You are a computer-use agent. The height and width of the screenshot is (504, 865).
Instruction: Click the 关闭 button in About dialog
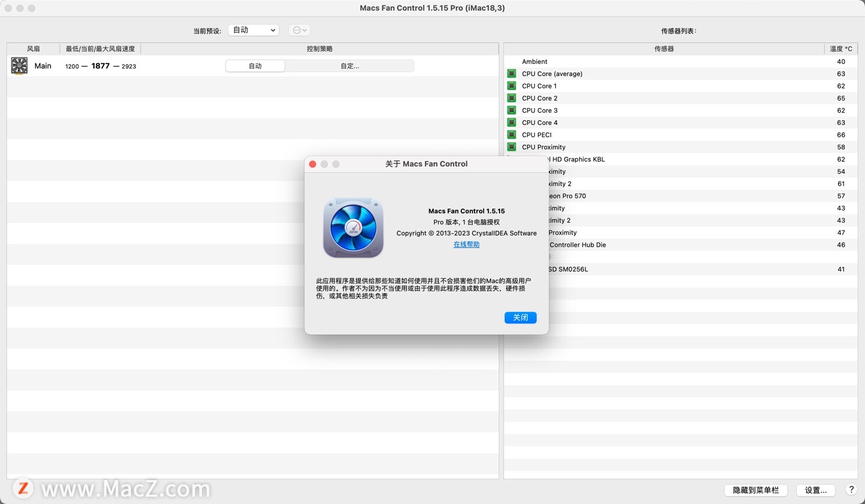(520, 318)
